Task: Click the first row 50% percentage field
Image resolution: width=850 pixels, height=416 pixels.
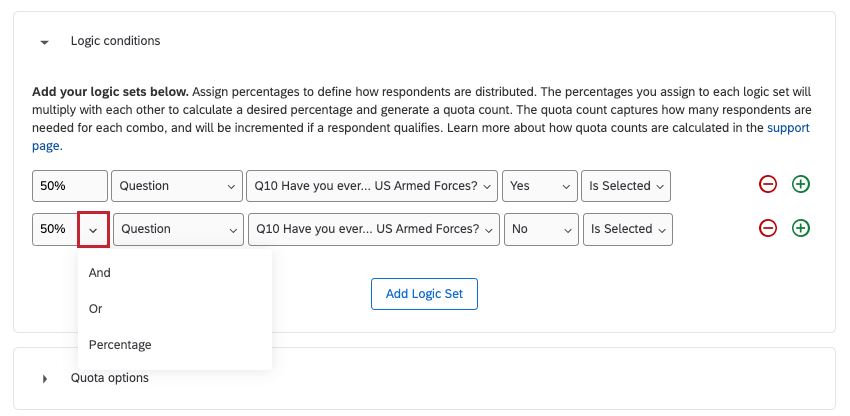Action: (70, 186)
